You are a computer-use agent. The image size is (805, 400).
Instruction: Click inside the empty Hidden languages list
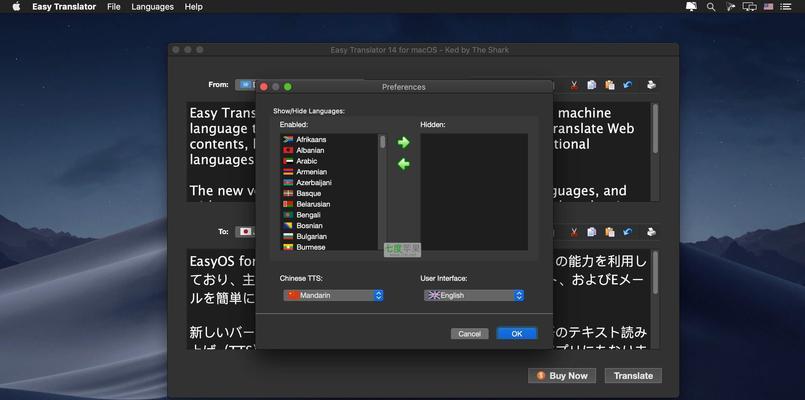pyautogui.click(x=474, y=192)
